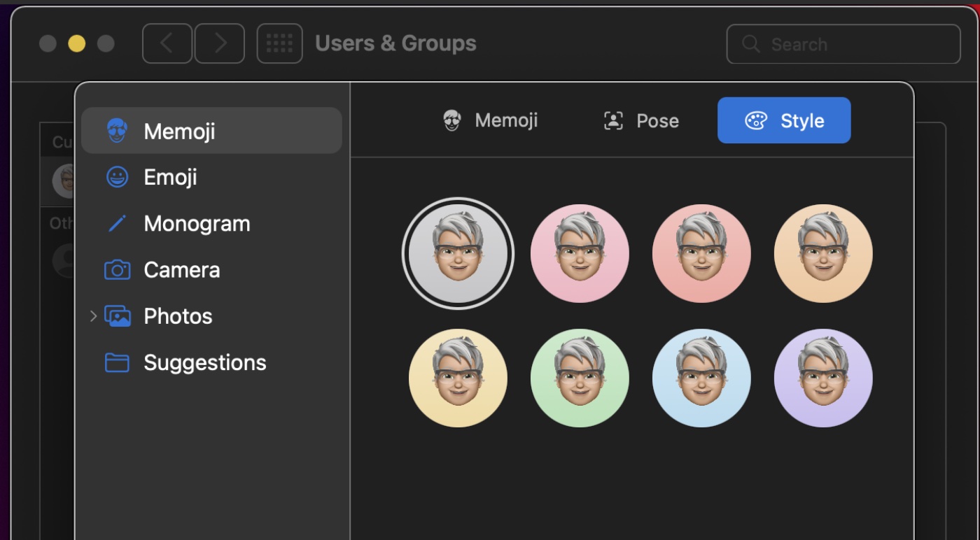Click the Monogram pencil icon
This screenshot has width=980, height=540.
click(117, 224)
